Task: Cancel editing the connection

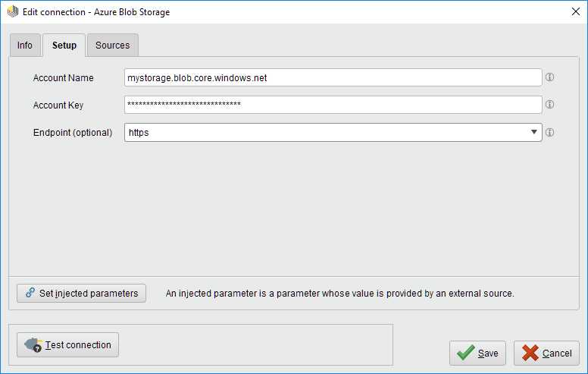Action: point(546,353)
